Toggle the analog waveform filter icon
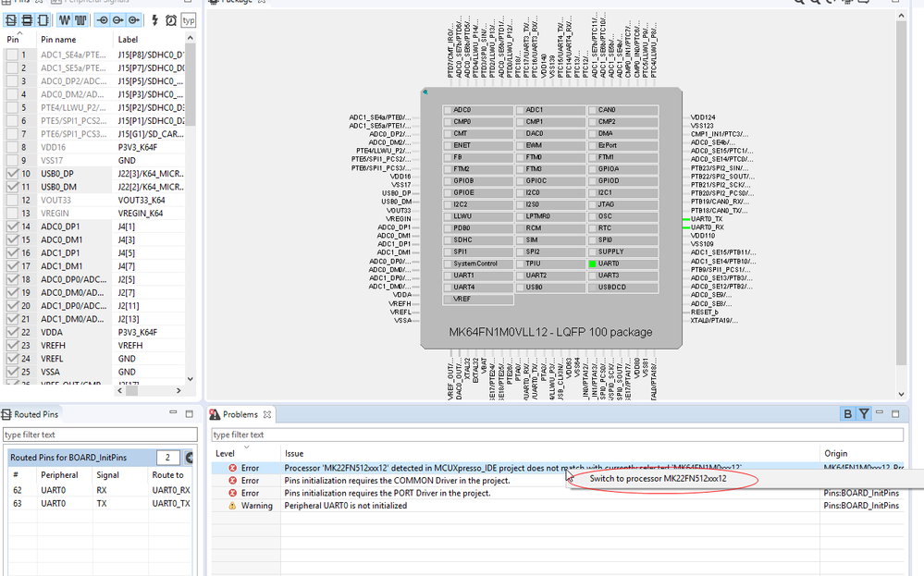924x576 pixels. (x=64, y=20)
